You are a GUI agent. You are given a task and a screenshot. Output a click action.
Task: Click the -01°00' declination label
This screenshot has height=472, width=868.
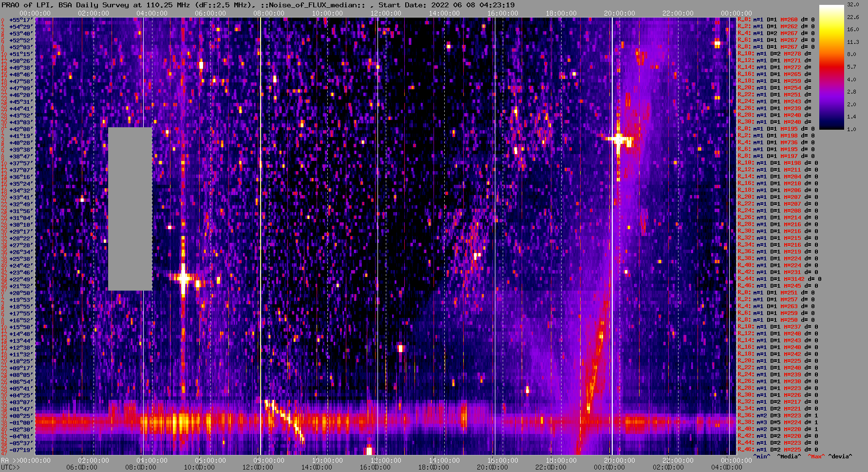pyautogui.click(x=21, y=423)
